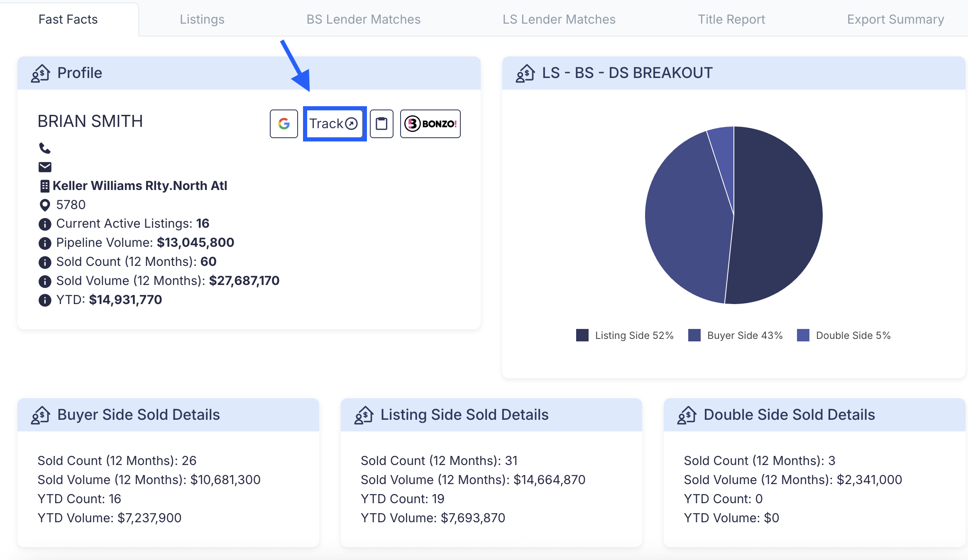
Task: Open the LS Lender Matches tab
Action: [x=559, y=19]
